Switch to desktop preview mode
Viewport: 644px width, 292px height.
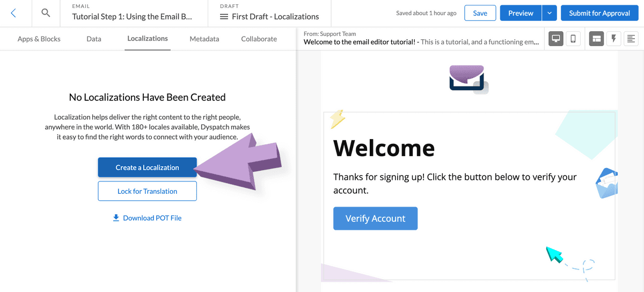pos(556,39)
